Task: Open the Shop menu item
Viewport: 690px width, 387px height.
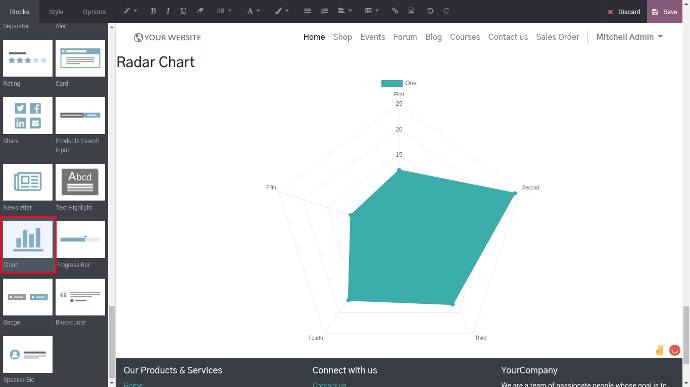Action: 342,37
